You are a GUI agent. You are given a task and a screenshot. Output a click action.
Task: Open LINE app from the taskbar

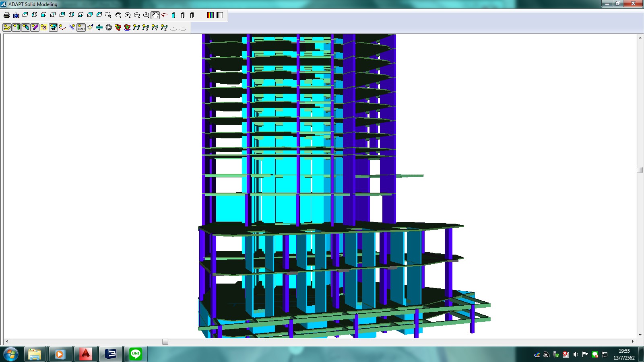(136, 354)
